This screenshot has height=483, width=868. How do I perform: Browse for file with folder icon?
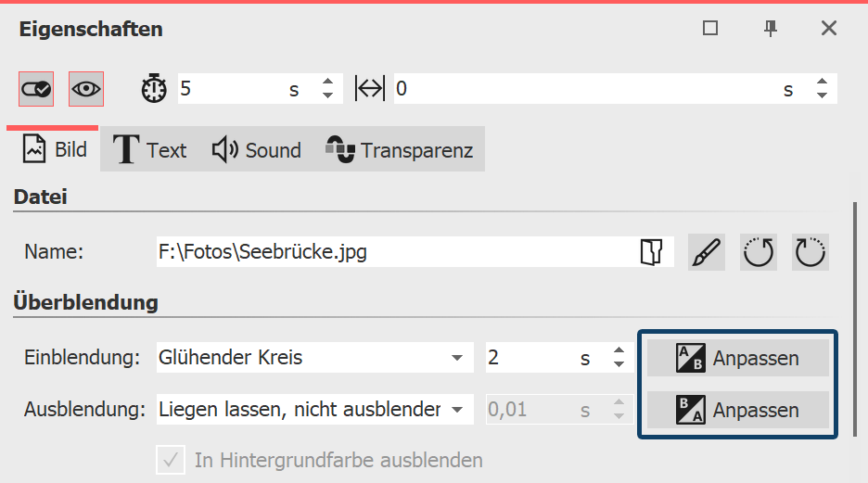point(652,252)
